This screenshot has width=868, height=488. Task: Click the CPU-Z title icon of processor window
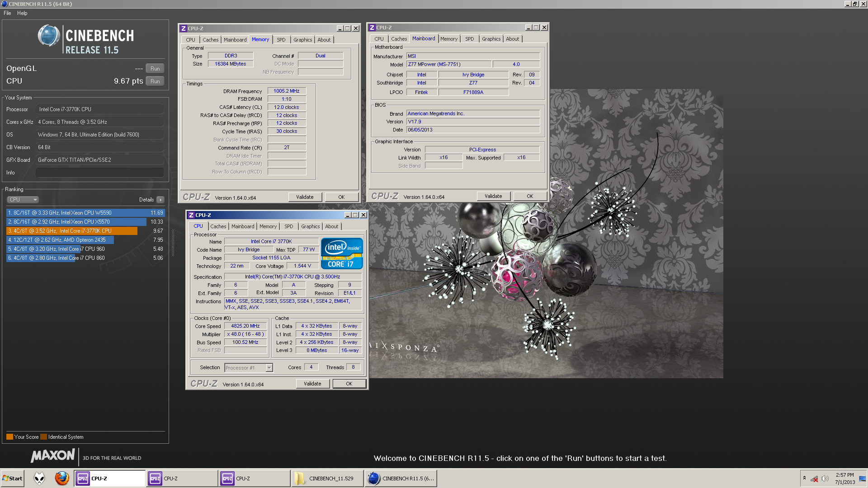191,215
